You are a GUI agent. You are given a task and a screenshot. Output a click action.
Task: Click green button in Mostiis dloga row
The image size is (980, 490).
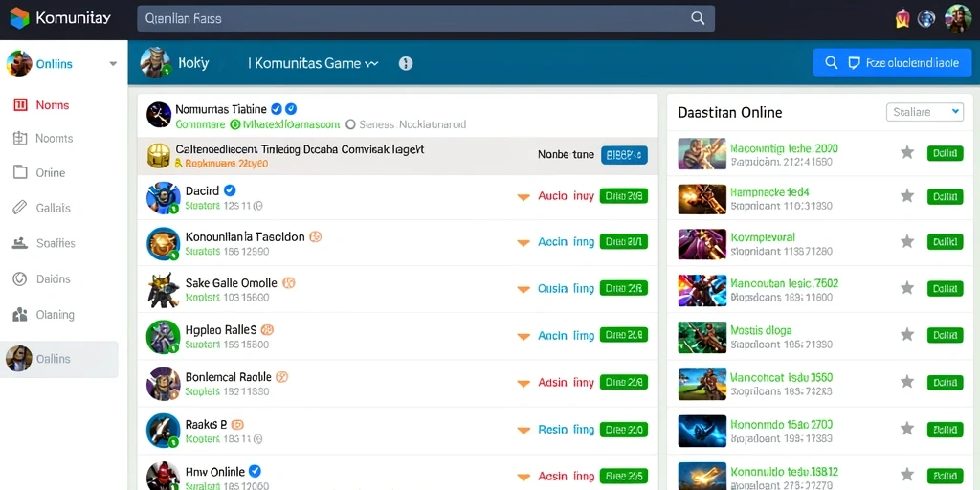pyautogui.click(x=945, y=335)
